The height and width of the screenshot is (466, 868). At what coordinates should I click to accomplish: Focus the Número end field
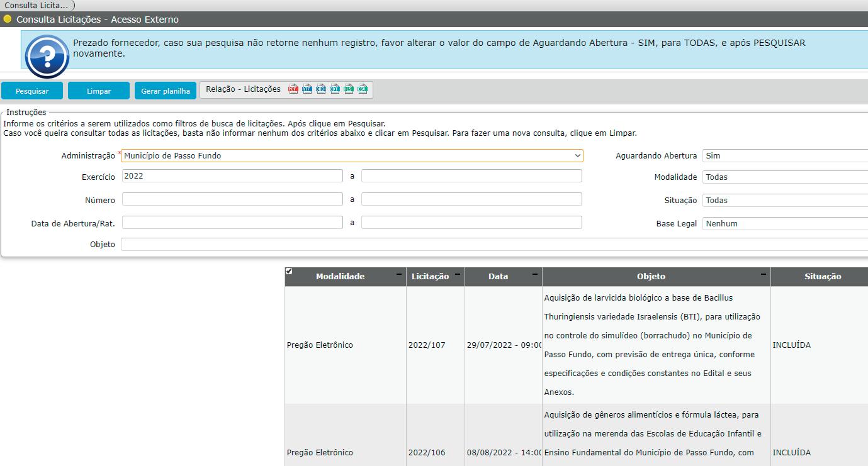click(x=471, y=199)
